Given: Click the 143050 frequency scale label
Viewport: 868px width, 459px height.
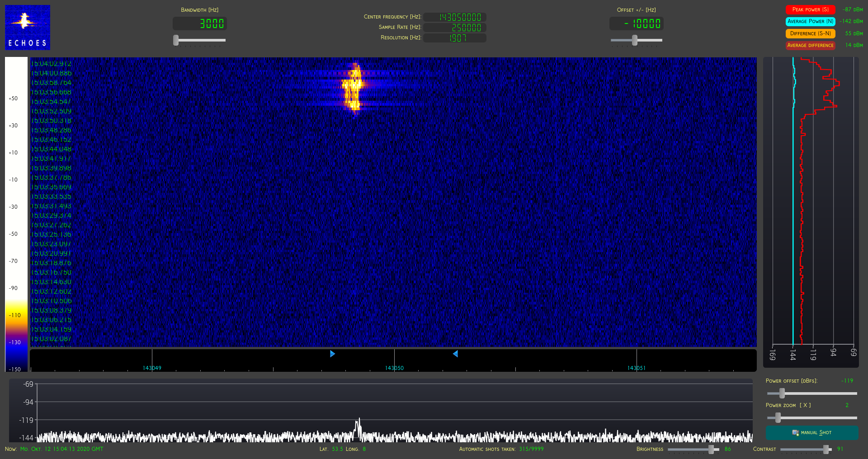Looking at the screenshot, I should tap(394, 368).
